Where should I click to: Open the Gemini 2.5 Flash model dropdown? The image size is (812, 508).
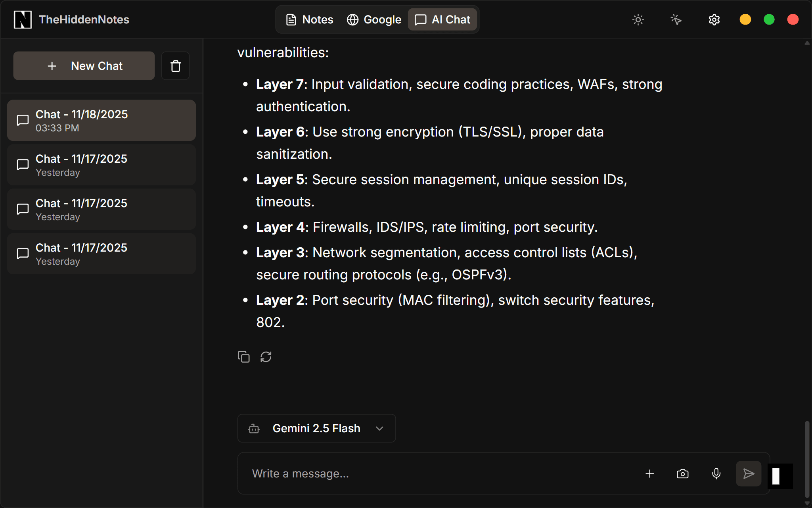click(316, 428)
